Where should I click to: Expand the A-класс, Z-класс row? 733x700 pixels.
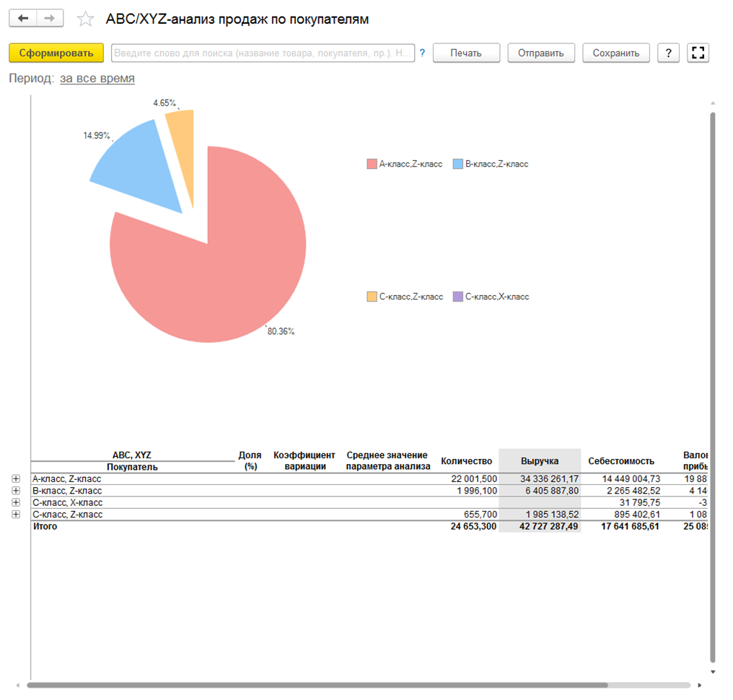click(x=16, y=478)
